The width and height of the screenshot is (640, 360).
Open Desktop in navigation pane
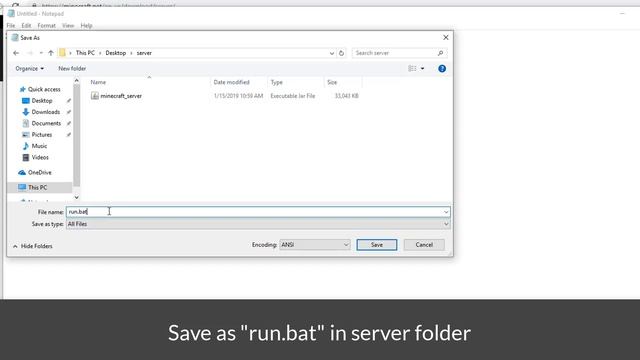point(42,101)
